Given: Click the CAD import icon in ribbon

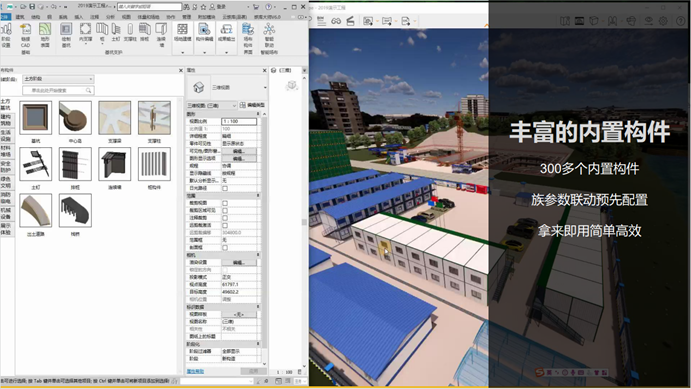Looking at the screenshot, I should pos(26,30).
